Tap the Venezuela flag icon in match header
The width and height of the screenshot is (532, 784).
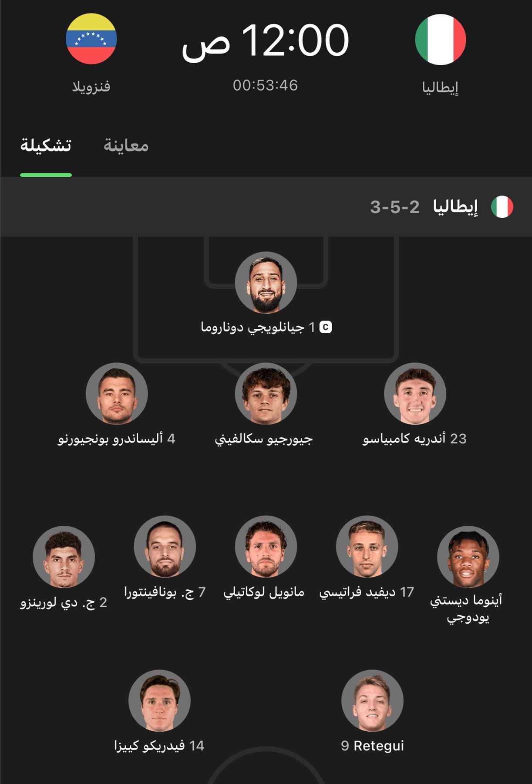click(x=91, y=39)
